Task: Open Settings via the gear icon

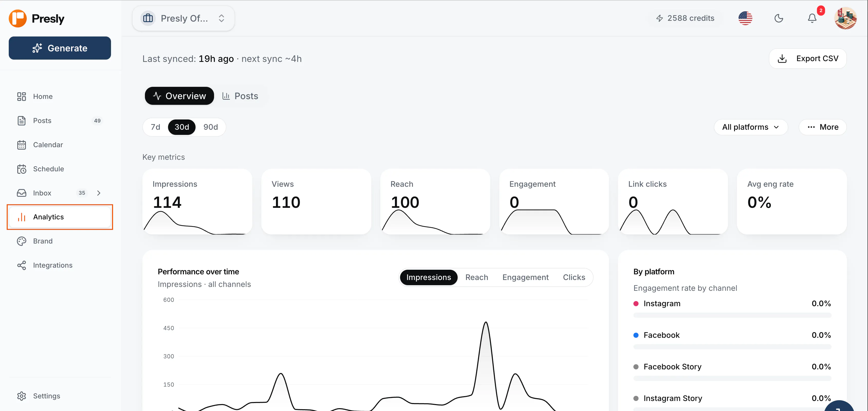Action: [22, 396]
